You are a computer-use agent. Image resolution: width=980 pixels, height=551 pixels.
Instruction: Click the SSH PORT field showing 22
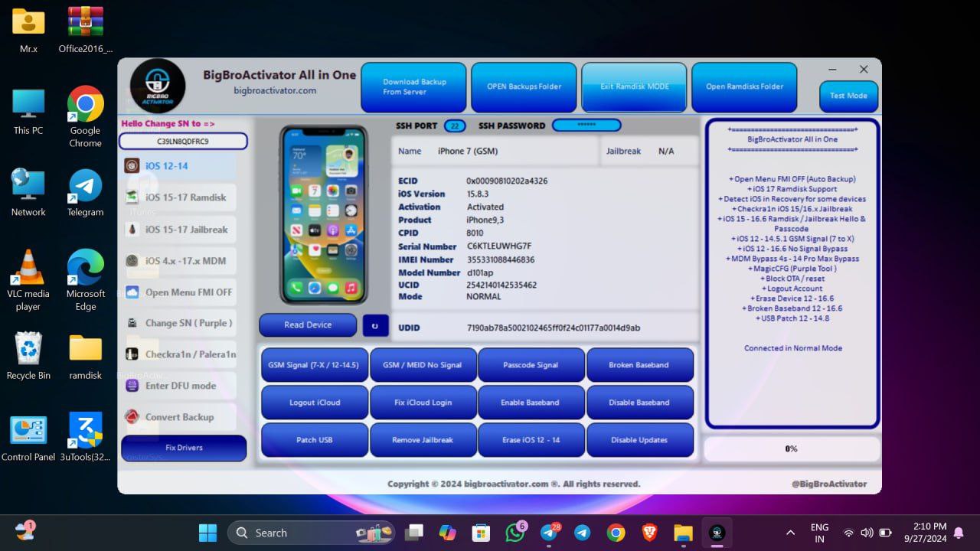coord(455,126)
